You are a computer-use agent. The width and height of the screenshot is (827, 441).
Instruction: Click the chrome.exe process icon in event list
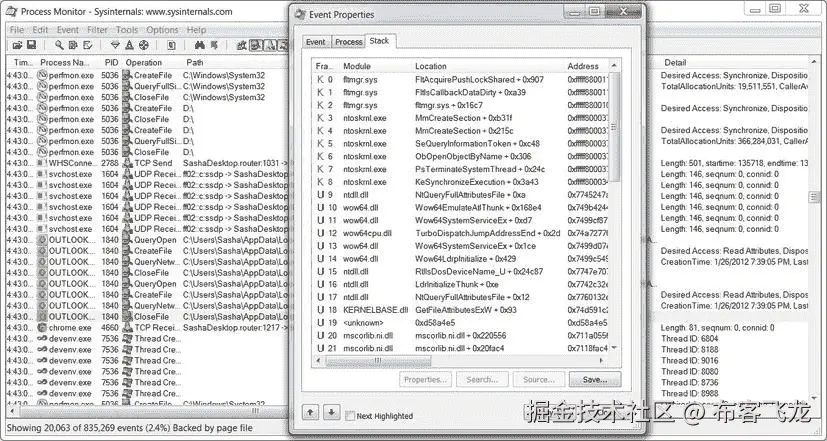[x=43, y=328]
